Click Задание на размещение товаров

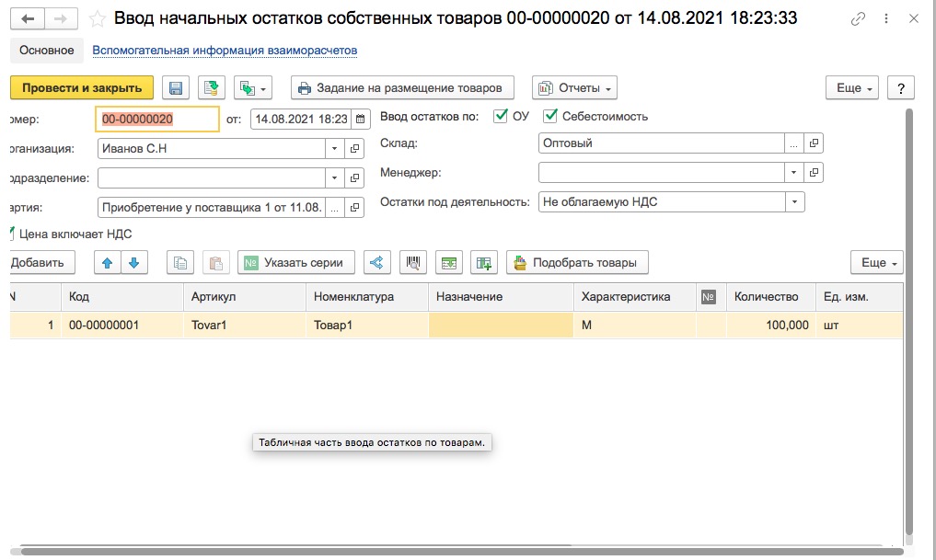(x=402, y=88)
